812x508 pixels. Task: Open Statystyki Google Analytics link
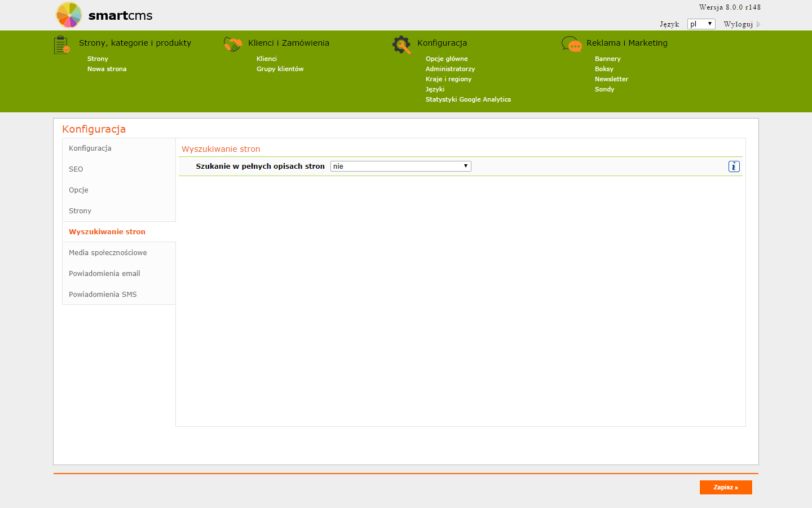[468, 99]
